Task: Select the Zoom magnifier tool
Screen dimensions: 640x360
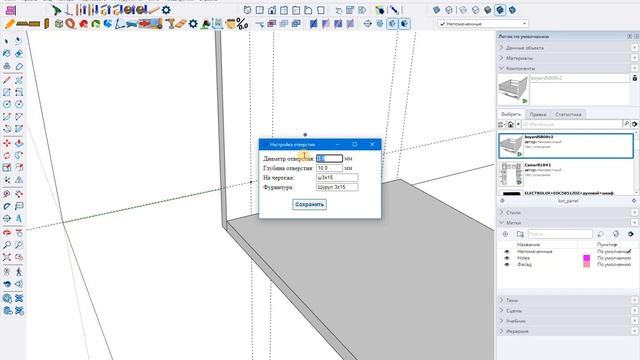Action: (7, 245)
